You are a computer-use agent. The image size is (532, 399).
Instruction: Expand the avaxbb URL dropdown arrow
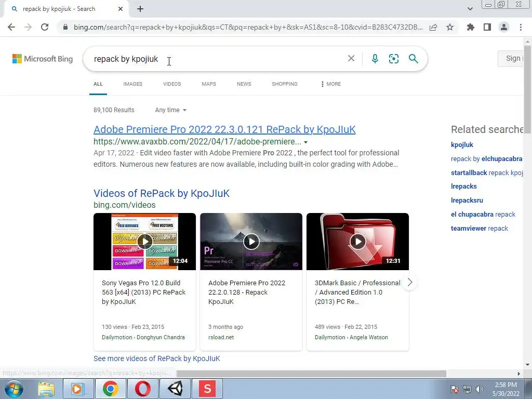[x=305, y=142]
